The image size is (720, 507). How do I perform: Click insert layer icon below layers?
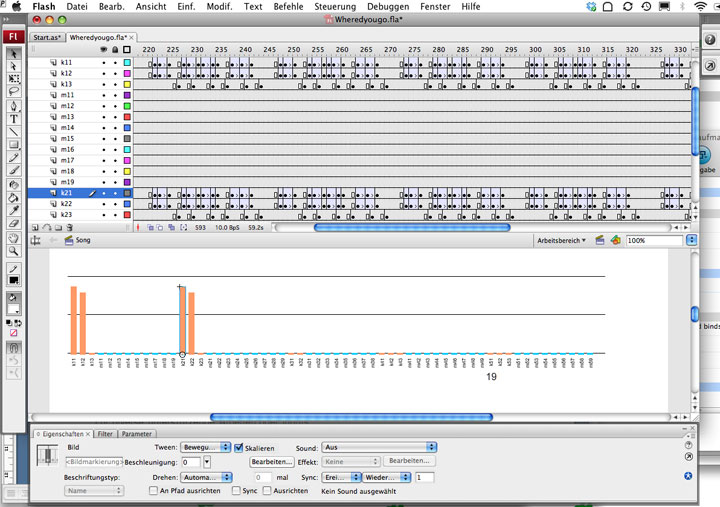(x=35, y=227)
